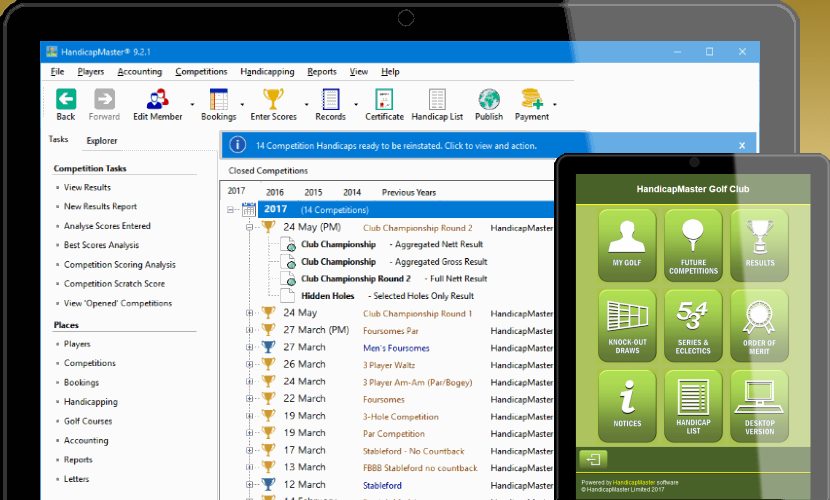The height and width of the screenshot is (500, 830).
Task: Tap the My Golf tile on tablet
Action: (626, 244)
